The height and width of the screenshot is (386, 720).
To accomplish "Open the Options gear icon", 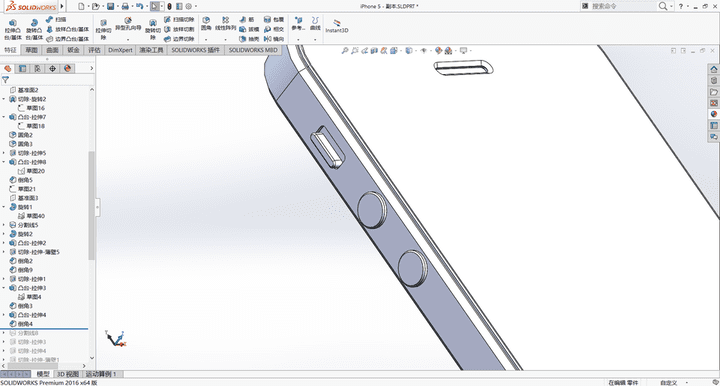I will coord(188,6).
